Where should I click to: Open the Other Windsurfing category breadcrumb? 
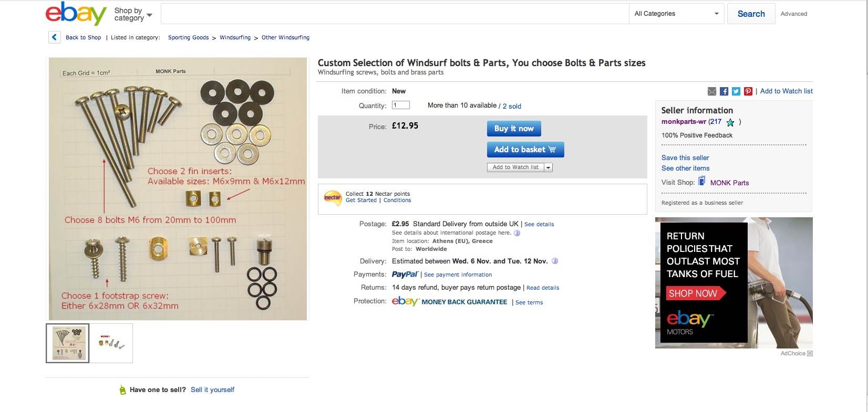(x=285, y=38)
